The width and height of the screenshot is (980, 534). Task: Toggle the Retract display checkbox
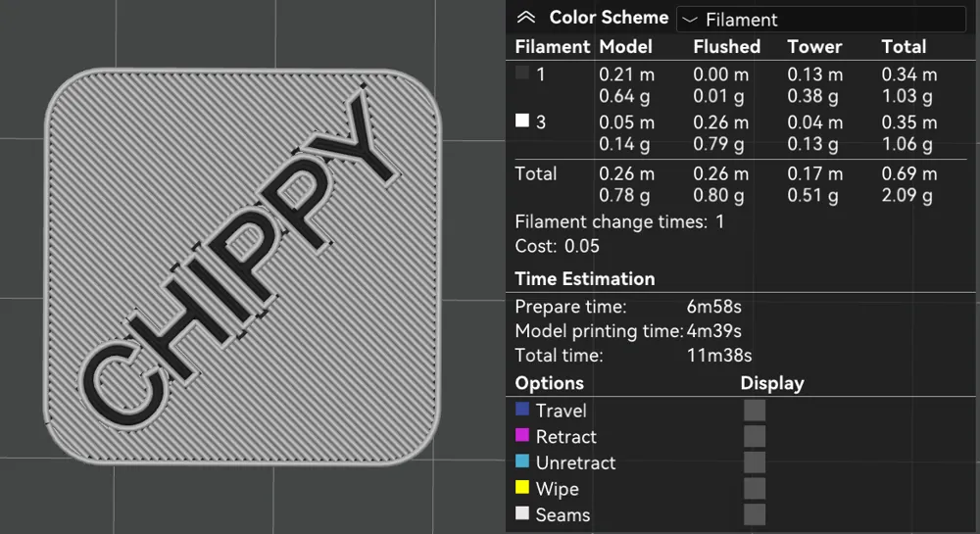click(x=755, y=437)
